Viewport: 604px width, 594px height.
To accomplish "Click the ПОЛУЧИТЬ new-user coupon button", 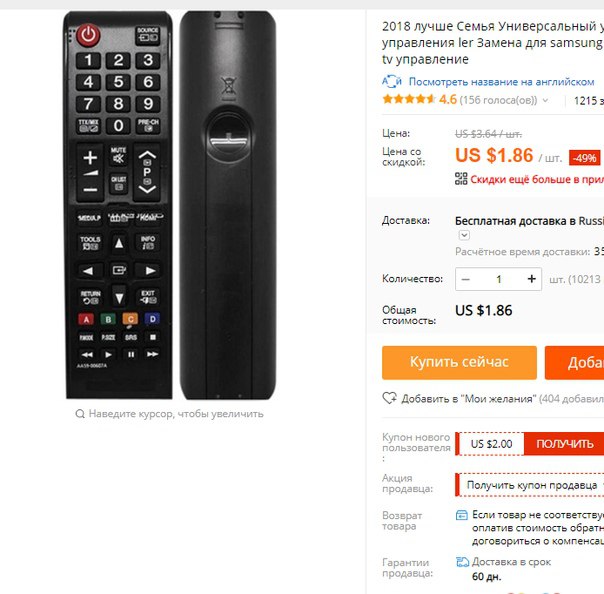I will (564, 444).
